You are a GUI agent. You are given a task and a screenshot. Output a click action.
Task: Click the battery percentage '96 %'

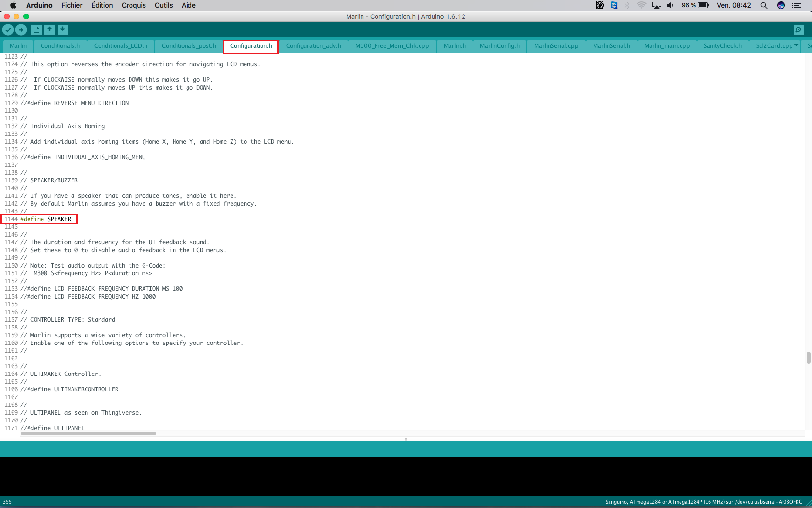click(x=689, y=5)
